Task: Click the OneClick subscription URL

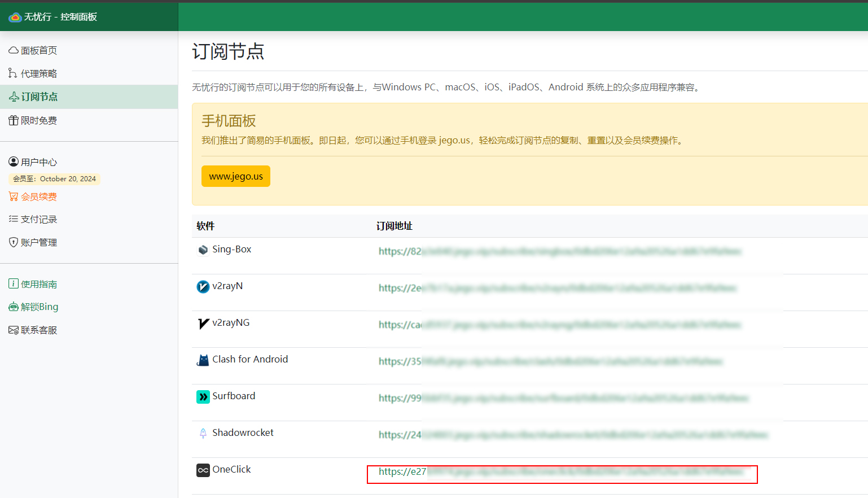Action: (562, 471)
